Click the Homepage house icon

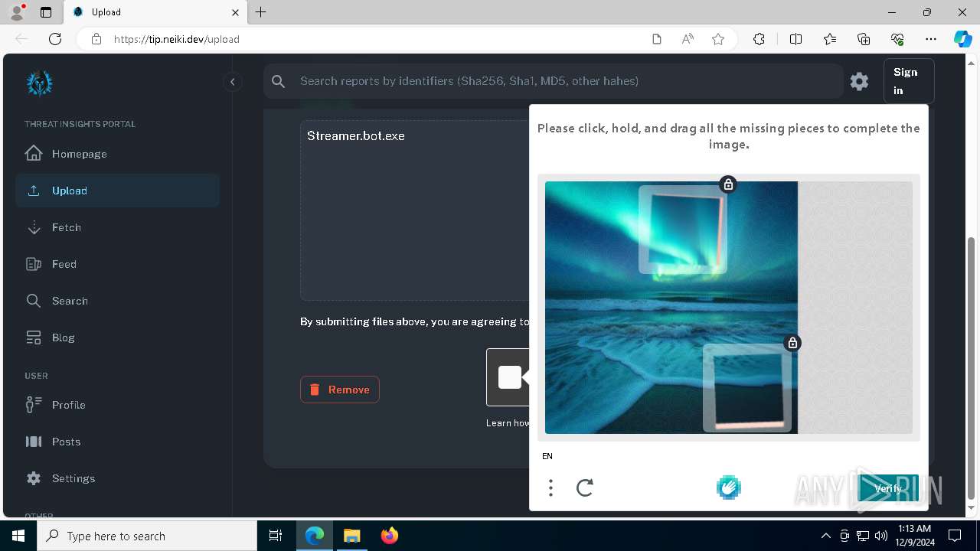point(34,153)
